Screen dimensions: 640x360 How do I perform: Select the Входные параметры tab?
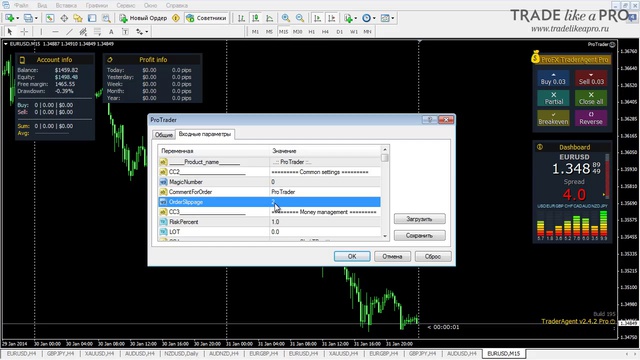[204, 134]
